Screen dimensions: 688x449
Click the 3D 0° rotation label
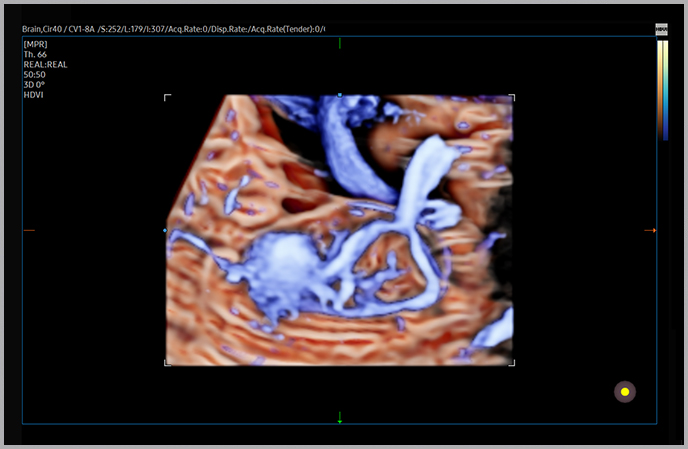[x=35, y=85]
